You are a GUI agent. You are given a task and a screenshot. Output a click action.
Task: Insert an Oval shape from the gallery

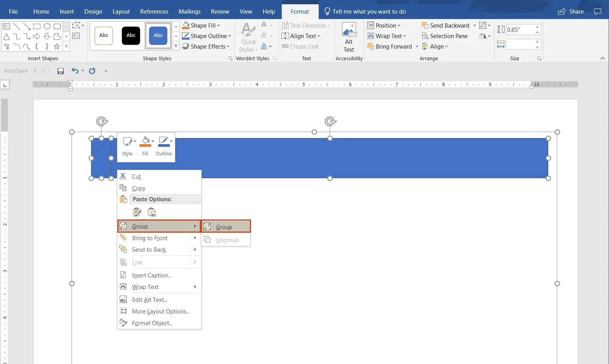(47, 26)
